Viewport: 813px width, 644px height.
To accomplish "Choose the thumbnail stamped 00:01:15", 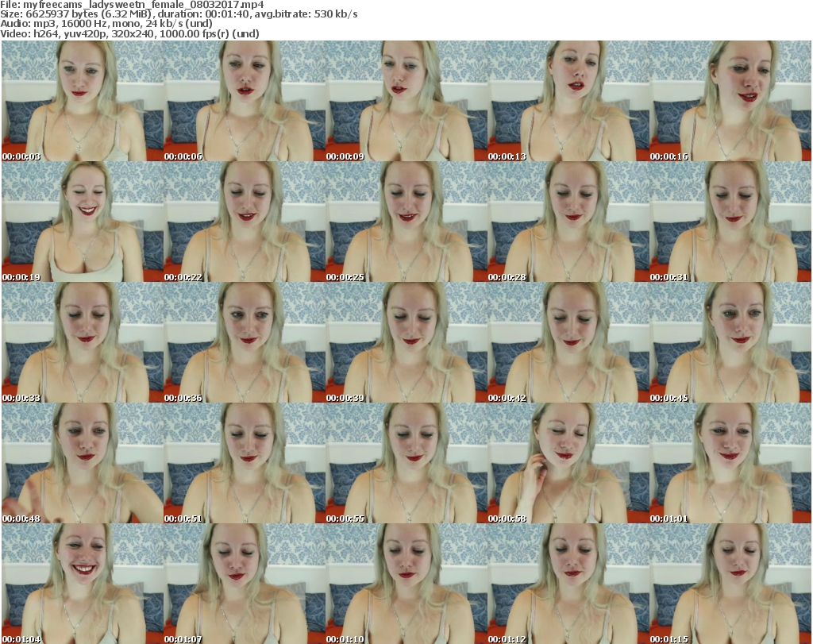I will click(x=730, y=584).
